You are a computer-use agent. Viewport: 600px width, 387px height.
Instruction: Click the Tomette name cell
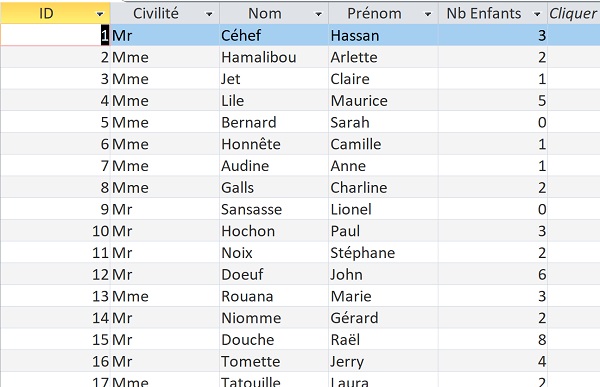coord(274,361)
